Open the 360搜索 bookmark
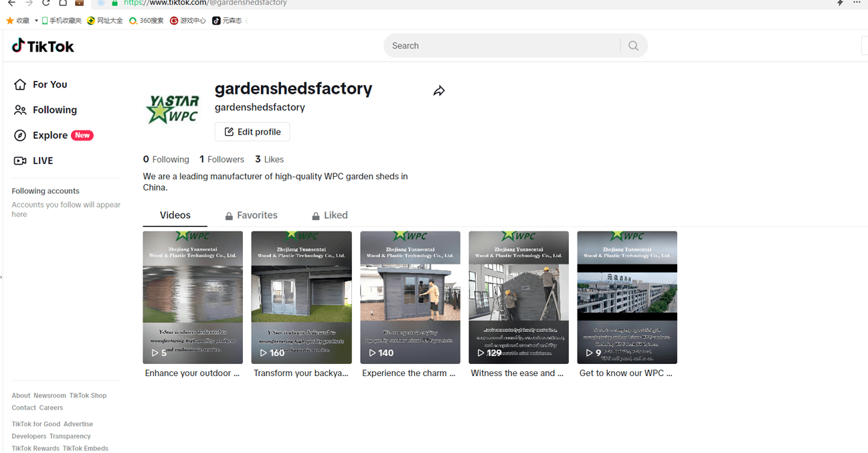The height and width of the screenshot is (453, 868). (147, 21)
